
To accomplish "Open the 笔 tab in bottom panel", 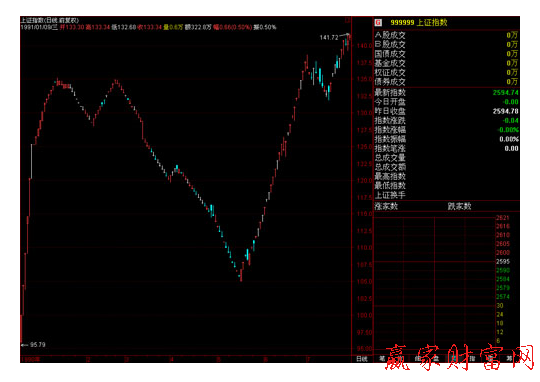I will pos(382,359).
